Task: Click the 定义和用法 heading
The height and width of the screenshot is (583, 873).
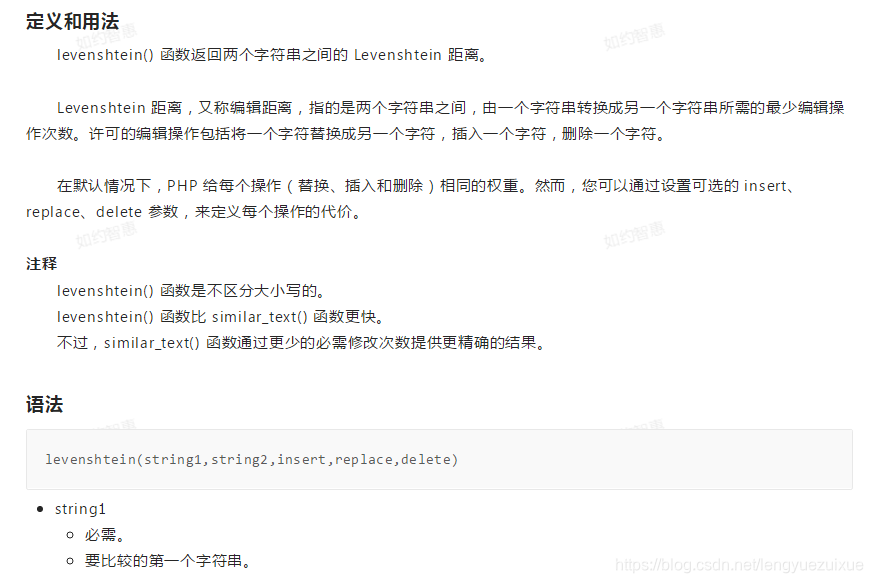Action: point(72,22)
